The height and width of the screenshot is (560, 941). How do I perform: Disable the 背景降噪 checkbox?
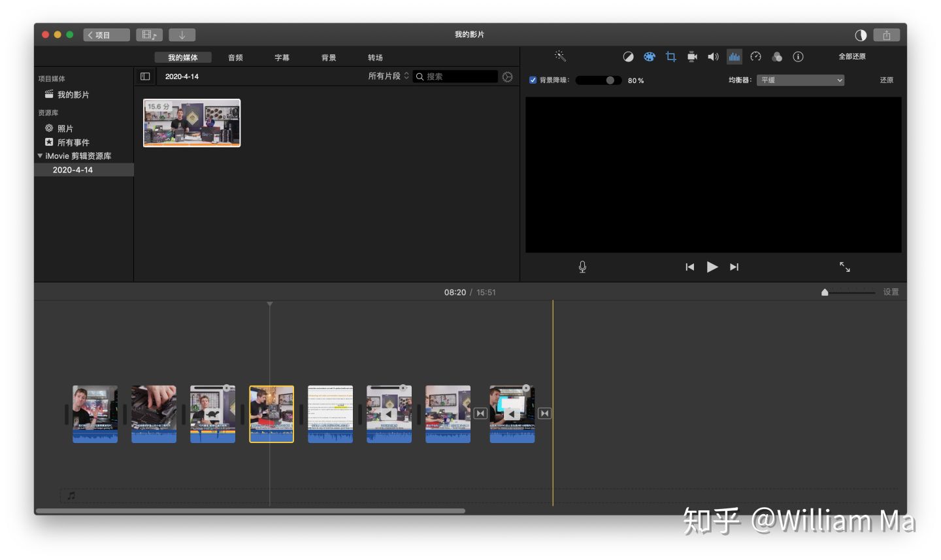(x=533, y=80)
